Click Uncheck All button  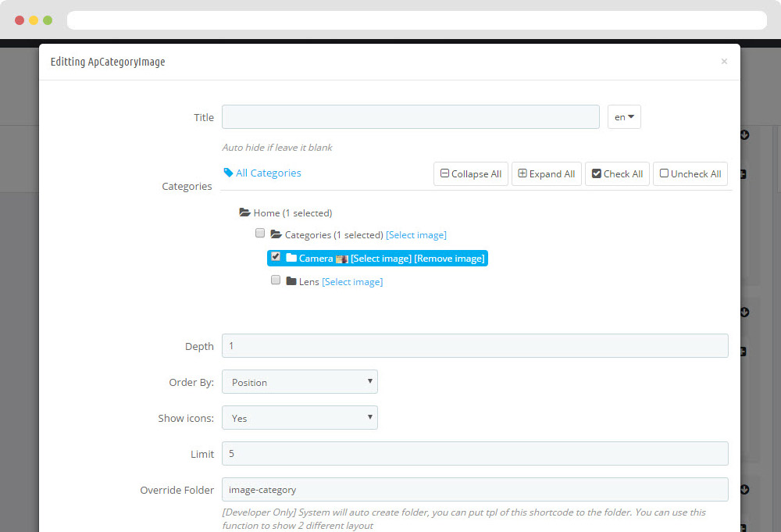pos(690,174)
